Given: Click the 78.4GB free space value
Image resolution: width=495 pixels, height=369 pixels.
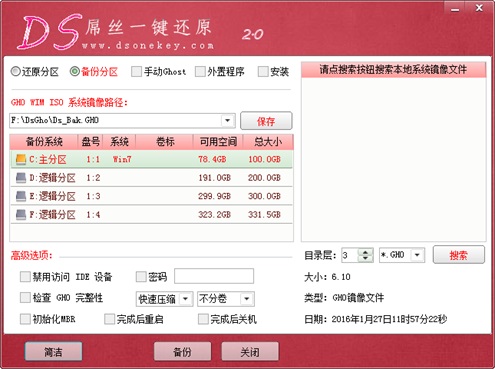Looking at the screenshot, I should [212, 159].
